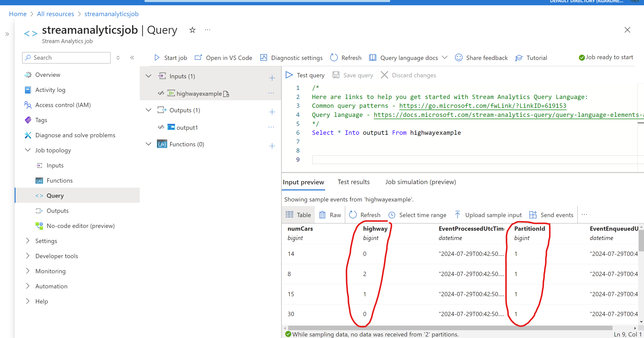The height and width of the screenshot is (338, 644).
Task: Open the query language elements docs link
Action: pyautogui.click(x=509, y=115)
